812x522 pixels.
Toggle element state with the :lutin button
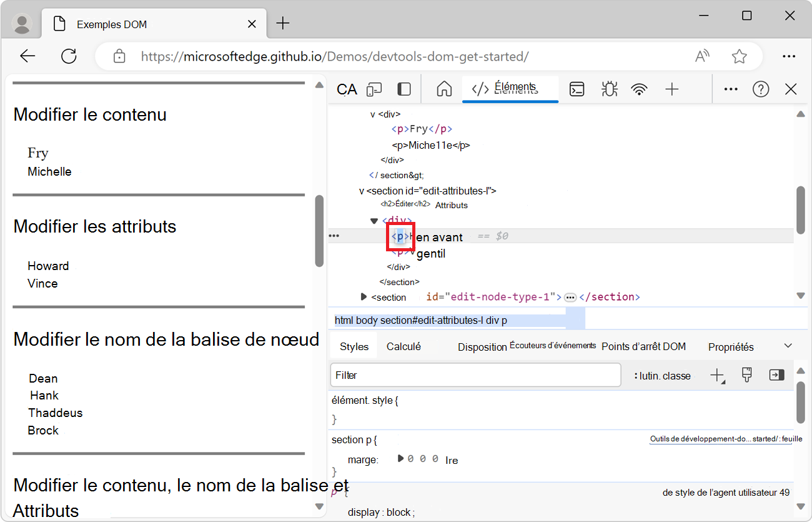pyautogui.click(x=664, y=375)
